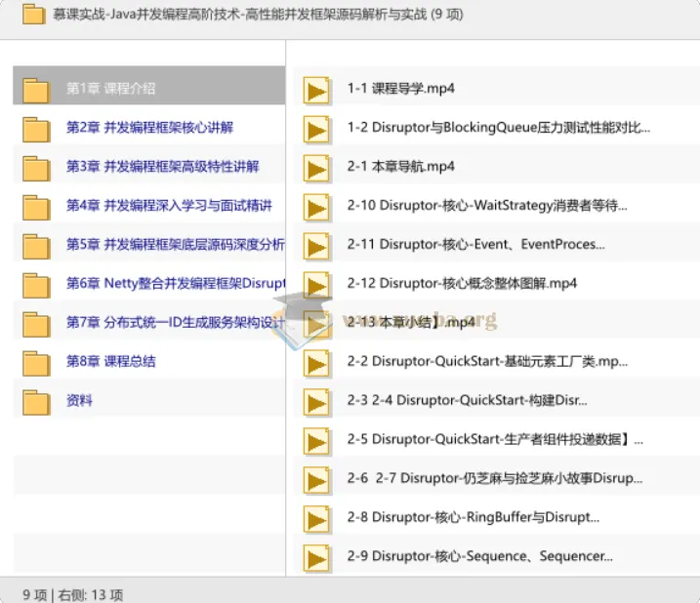The width and height of the screenshot is (700, 603).
Task: Select file 2-12 Disruptor-核心概念整体图解.mp4
Action: [x=462, y=283]
